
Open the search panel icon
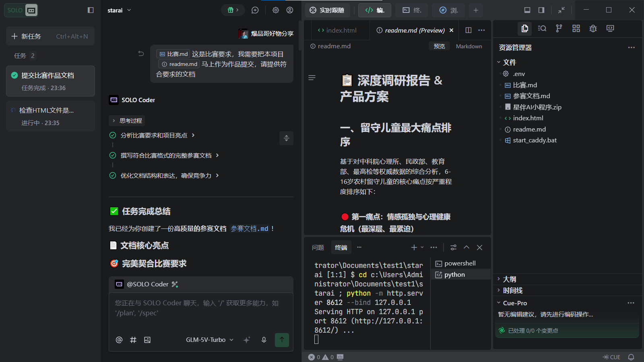[542, 28]
